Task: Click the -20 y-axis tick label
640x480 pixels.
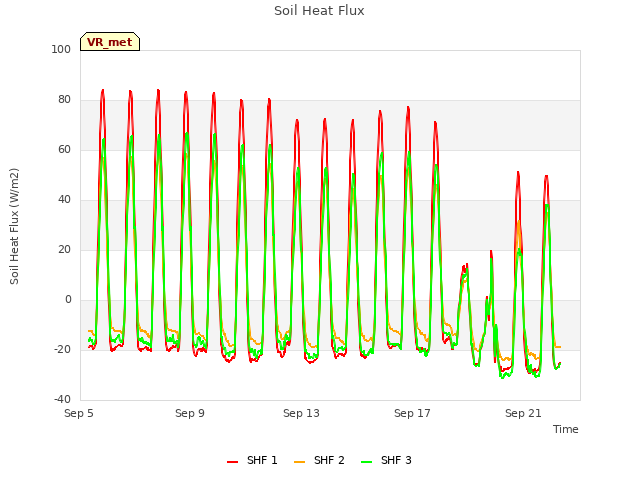Action: tap(62, 349)
